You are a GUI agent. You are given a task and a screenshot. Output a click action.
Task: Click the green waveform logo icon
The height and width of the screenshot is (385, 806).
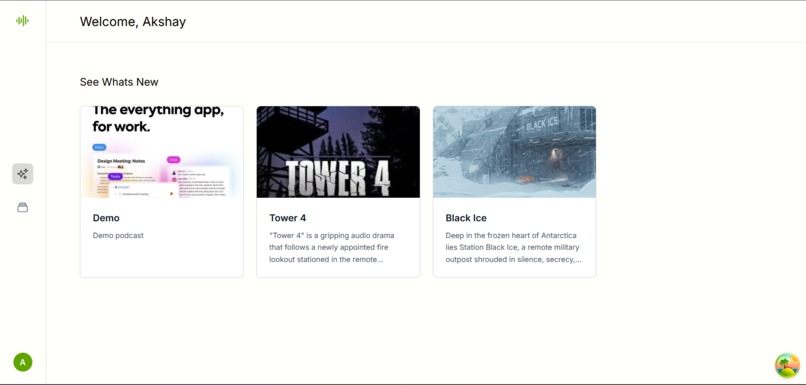coord(22,21)
